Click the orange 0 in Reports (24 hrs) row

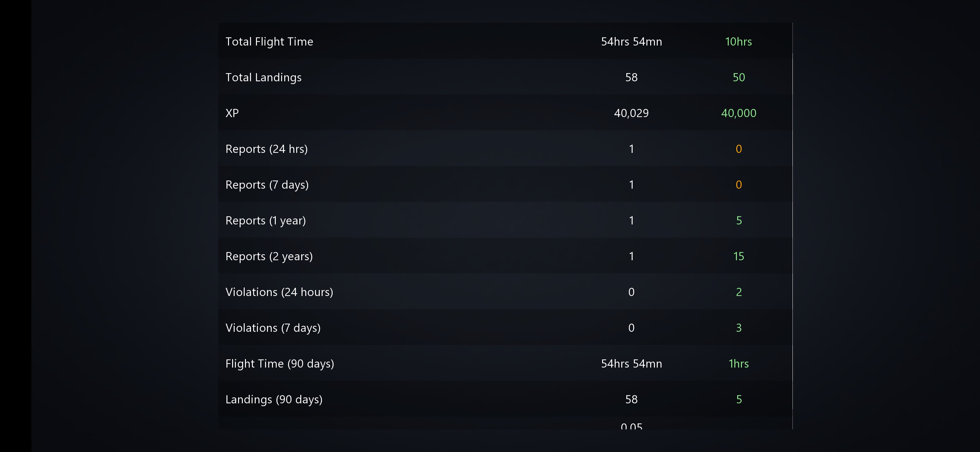(x=738, y=149)
